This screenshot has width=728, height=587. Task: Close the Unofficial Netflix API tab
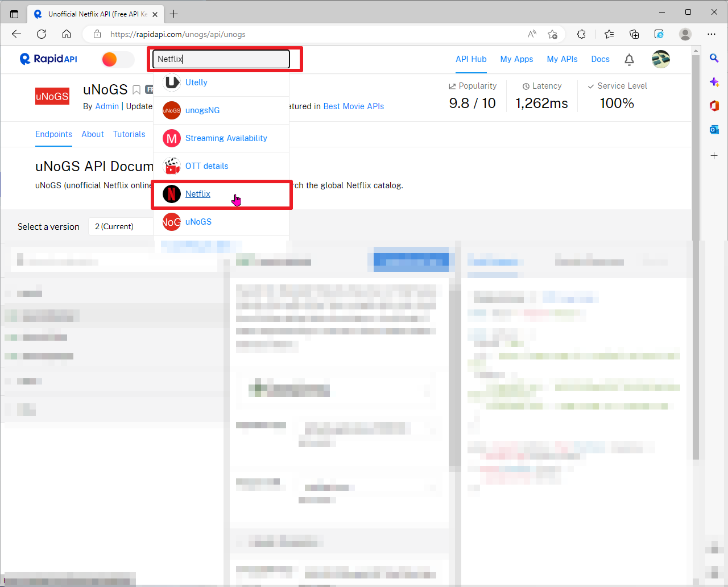pos(155,14)
